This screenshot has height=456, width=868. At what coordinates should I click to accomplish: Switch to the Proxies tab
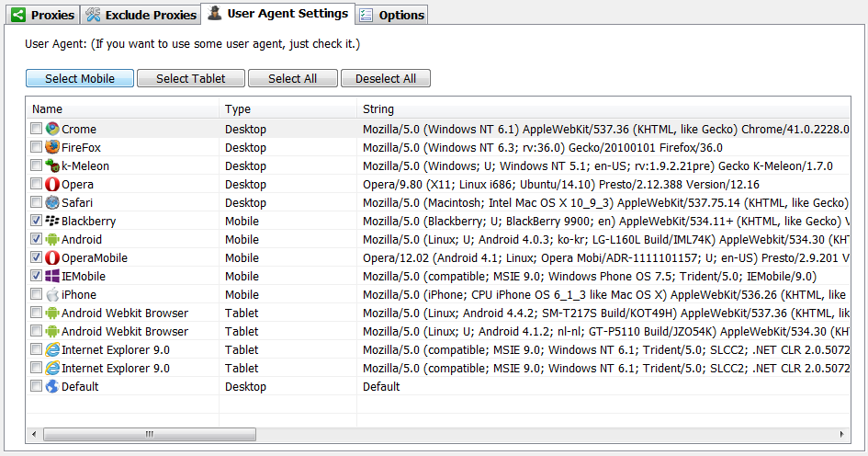42,15
